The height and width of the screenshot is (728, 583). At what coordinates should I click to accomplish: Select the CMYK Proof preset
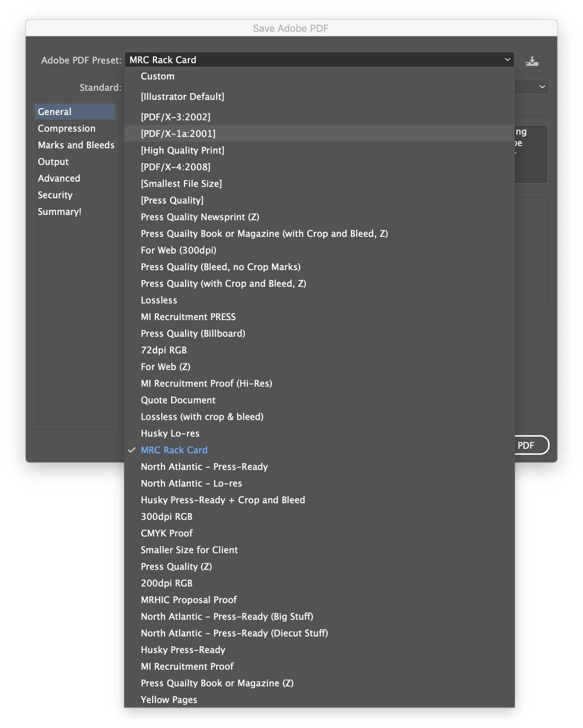(320, 533)
